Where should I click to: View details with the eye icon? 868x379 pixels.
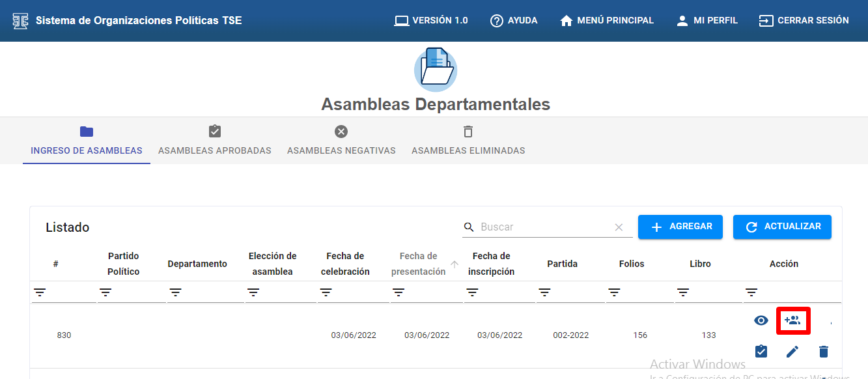pos(761,320)
